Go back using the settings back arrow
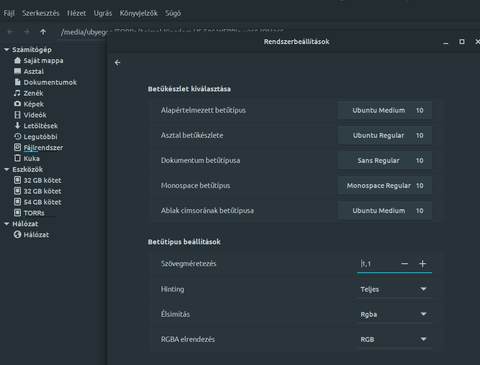Image resolution: width=480 pixels, height=365 pixels. 117,62
